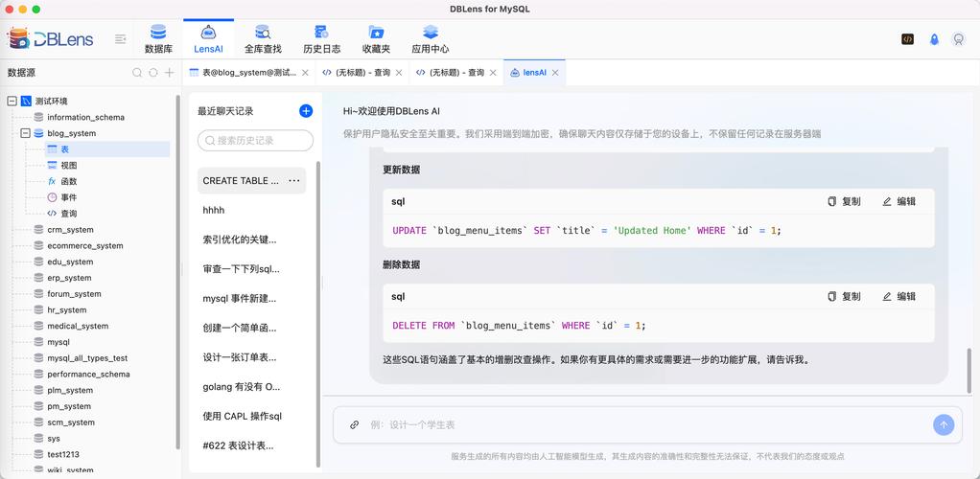Refresh the 数据源 list
980x479 pixels.
(153, 73)
